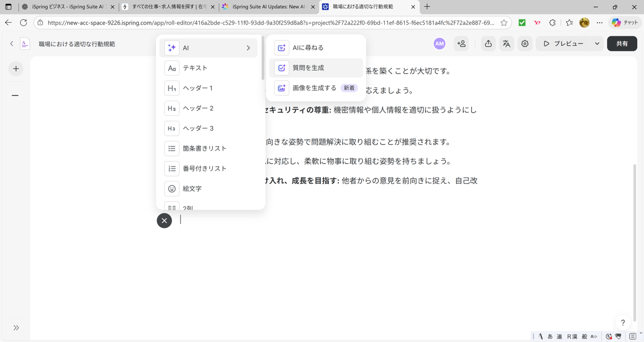Toggle Japanese input mode あ in the taskbar
644x342 pixels.
(550, 336)
